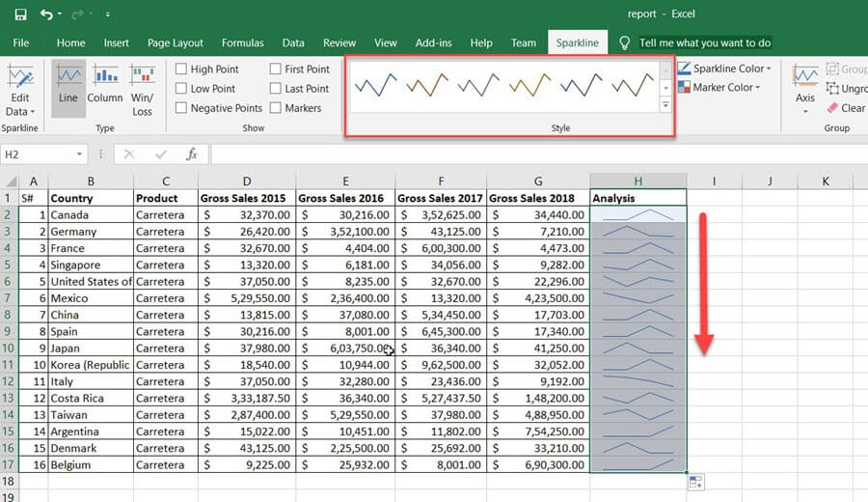The image size is (868, 502).
Task: Click the Insert Function fx icon
Action: click(191, 154)
